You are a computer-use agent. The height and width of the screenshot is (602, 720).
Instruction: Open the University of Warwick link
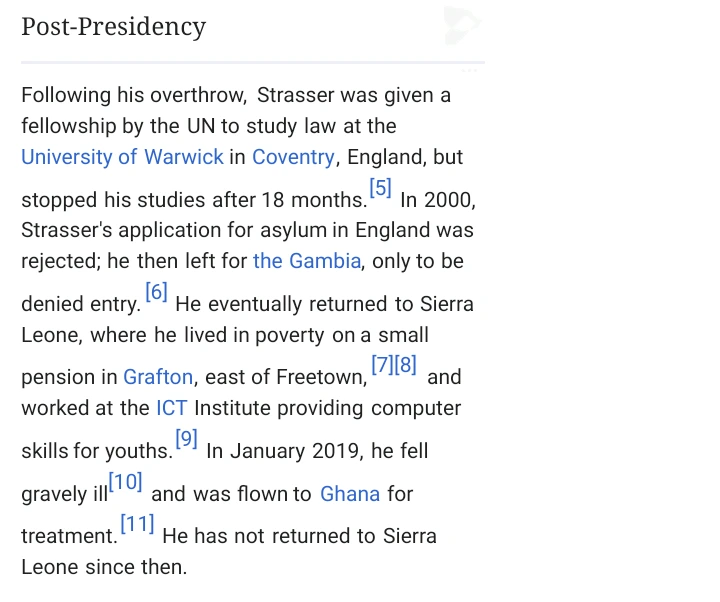tap(122, 157)
